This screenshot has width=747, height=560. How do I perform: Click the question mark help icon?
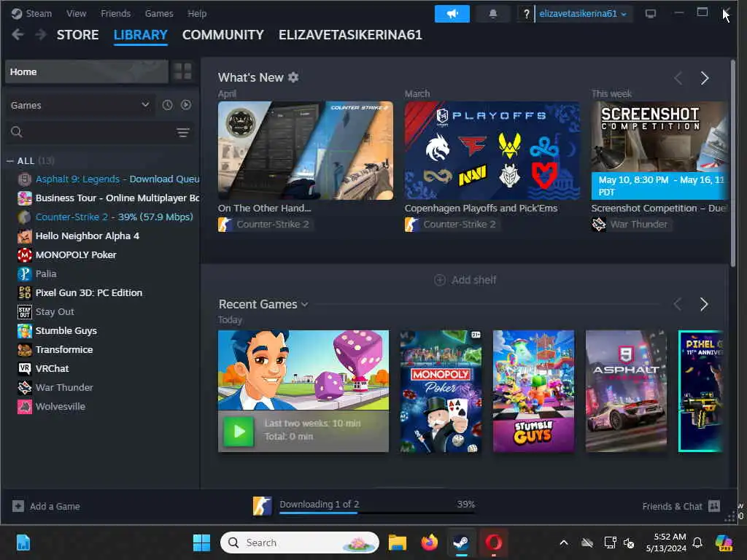(x=526, y=14)
